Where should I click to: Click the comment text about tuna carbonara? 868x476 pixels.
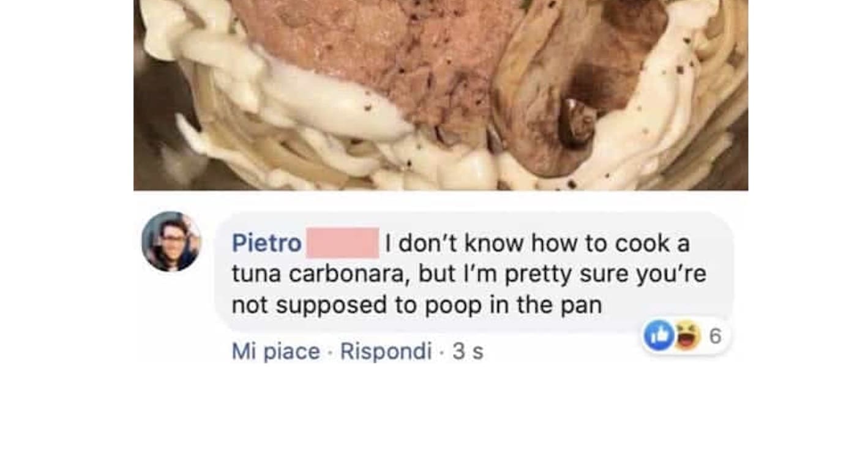pyautogui.click(x=469, y=273)
